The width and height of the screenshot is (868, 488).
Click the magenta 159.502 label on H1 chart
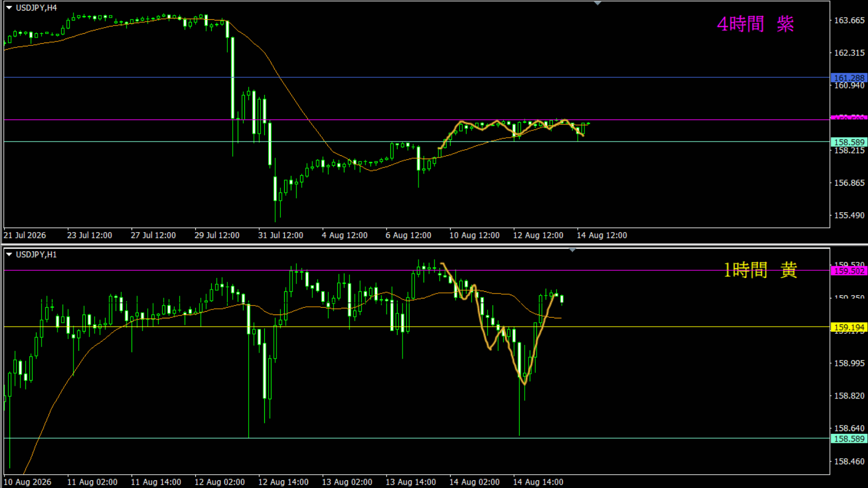(849, 271)
